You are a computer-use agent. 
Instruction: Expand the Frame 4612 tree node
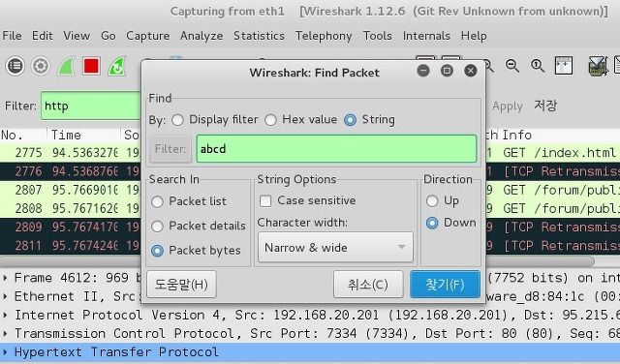[x=5, y=278]
